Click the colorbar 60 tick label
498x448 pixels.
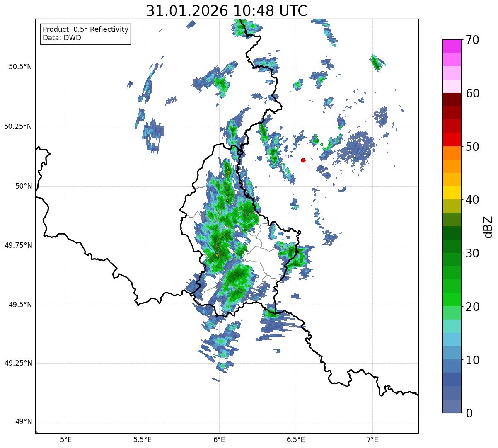[x=472, y=93]
